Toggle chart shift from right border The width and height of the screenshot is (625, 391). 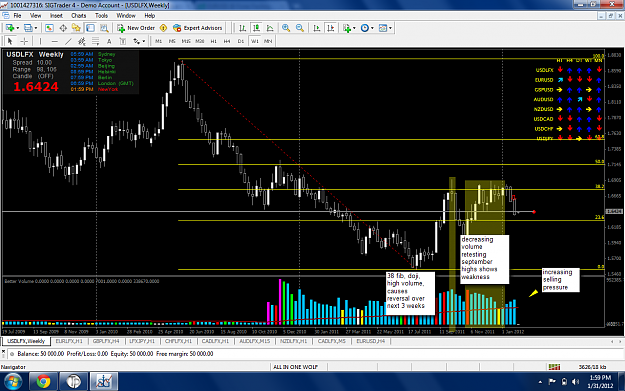tap(330, 28)
